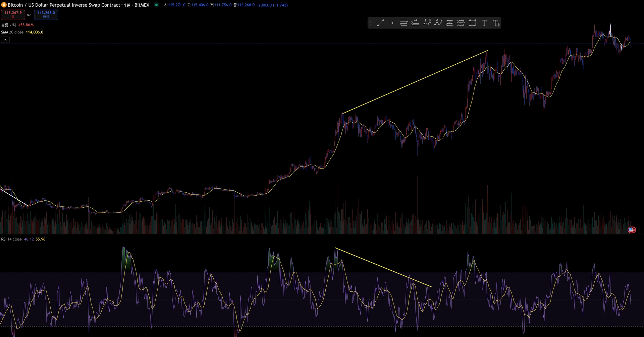Select the anchored text tool

click(496, 23)
